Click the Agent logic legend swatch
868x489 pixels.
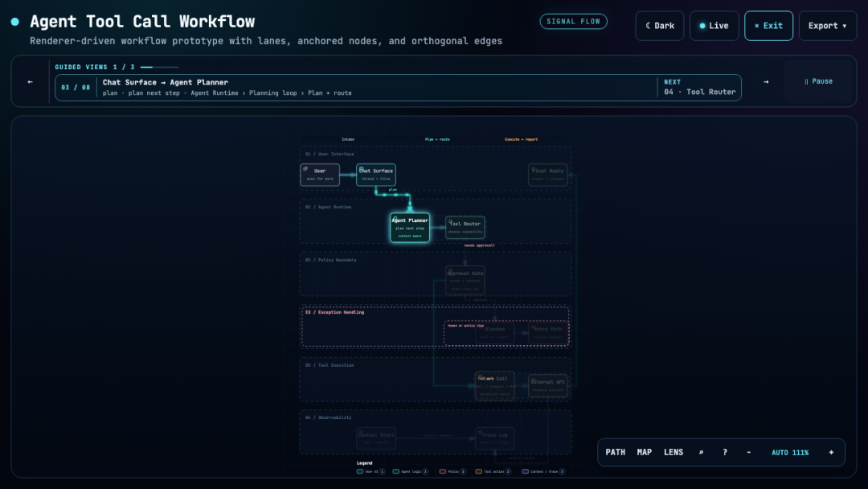pyautogui.click(x=395, y=472)
